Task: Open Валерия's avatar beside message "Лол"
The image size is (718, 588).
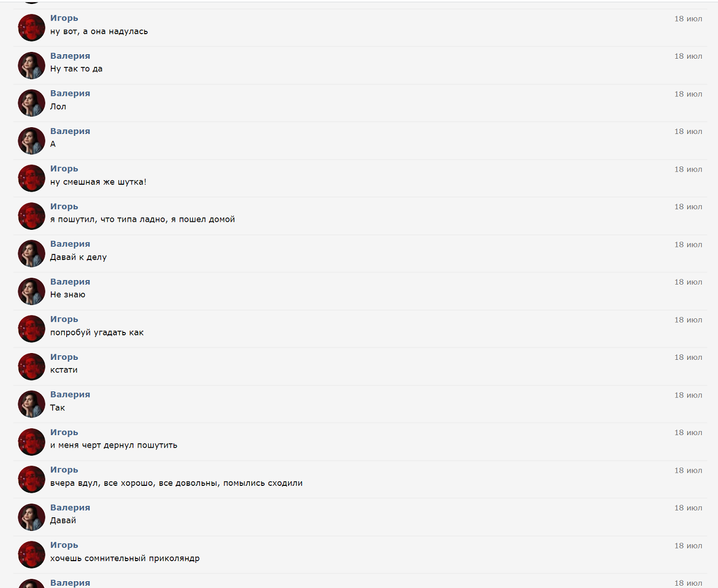Action: point(31,103)
